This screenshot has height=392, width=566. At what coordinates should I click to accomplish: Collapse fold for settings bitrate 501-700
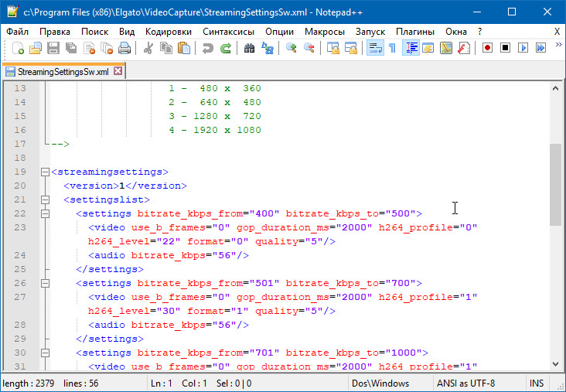coord(45,284)
